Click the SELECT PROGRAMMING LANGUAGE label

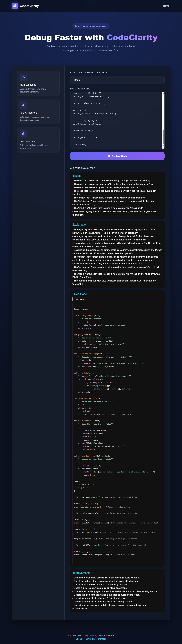tap(89, 73)
